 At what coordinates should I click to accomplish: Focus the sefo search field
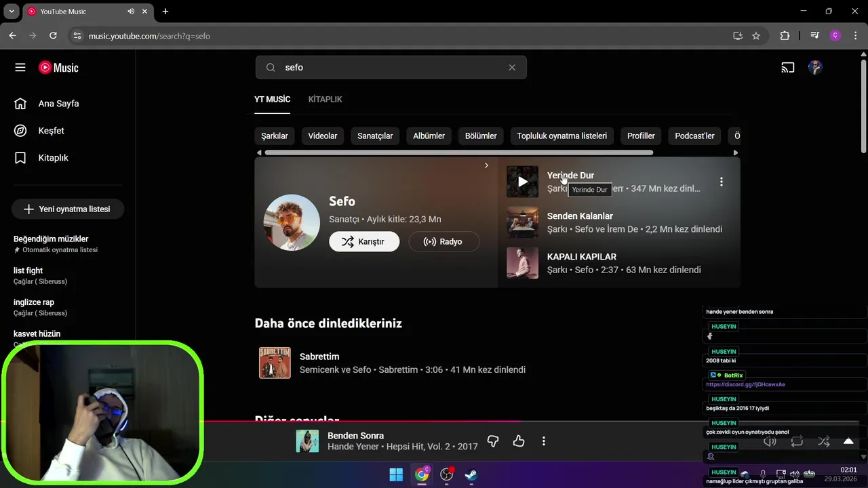click(391, 68)
